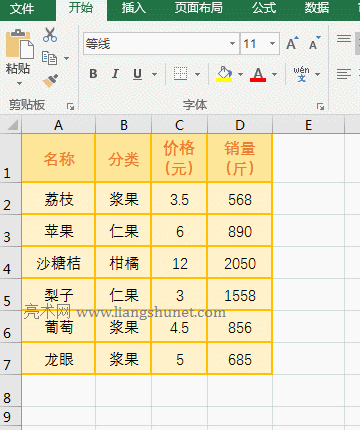Switch to the 数据 tab
The width and height of the screenshot is (360, 430).
coord(317,8)
